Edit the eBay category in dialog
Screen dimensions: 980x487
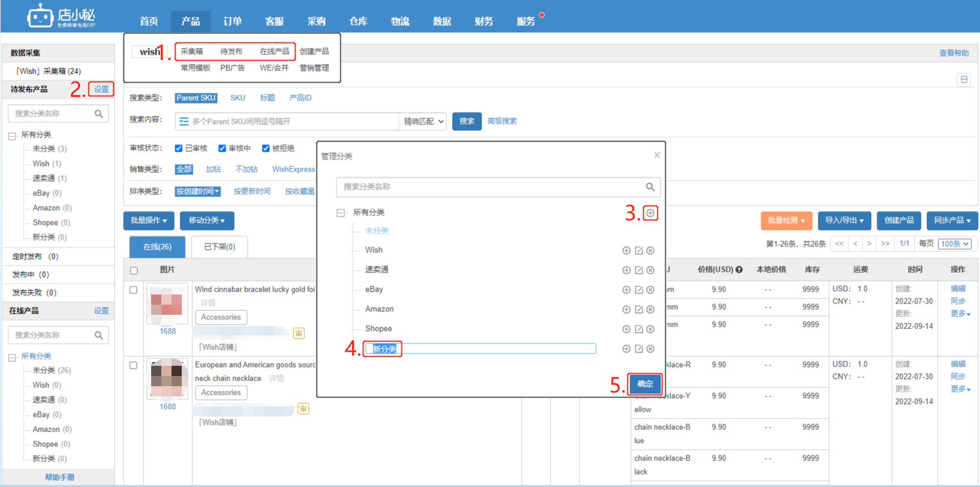coord(639,290)
